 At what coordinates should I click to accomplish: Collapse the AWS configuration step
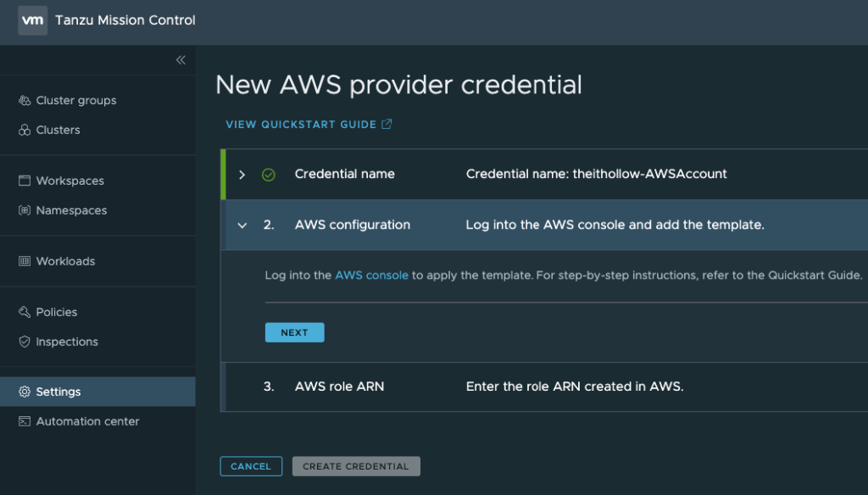pyautogui.click(x=242, y=225)
